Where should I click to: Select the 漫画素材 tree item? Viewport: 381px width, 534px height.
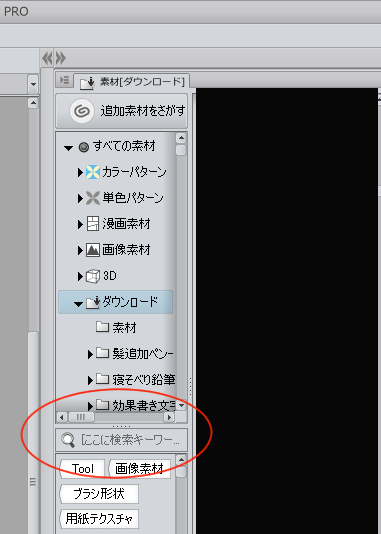pyautogui.click(x=118, y=224)
